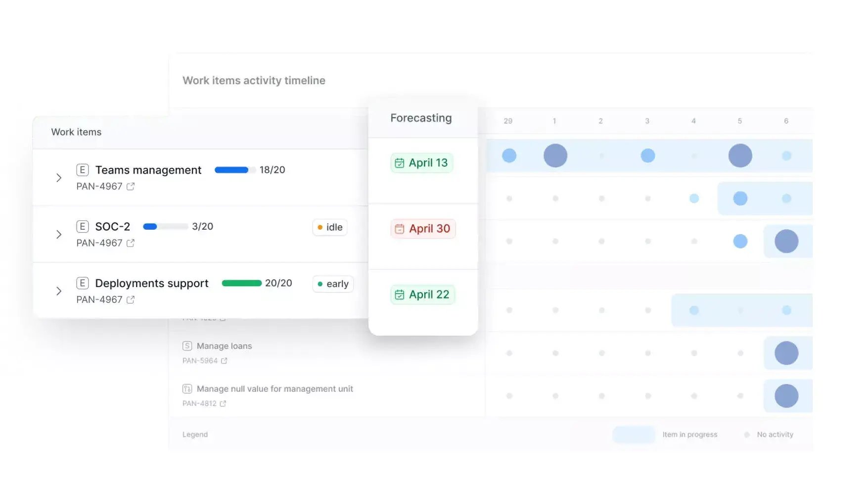Open work item Manage null value for management unit
The image size is (868, 499).
274,389
